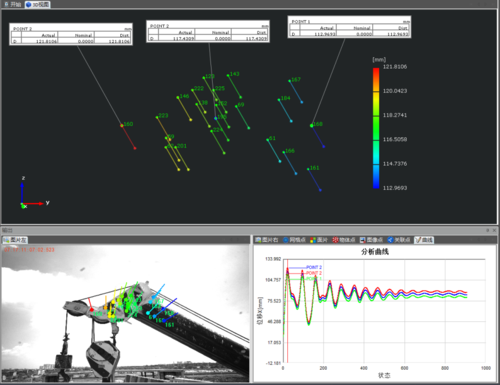Open the 图片左 tab in output panel

coord(15,240)
